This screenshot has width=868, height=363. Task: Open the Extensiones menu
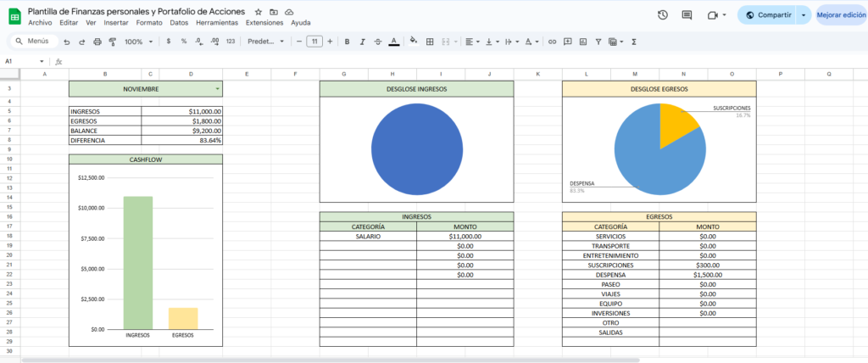click(x=264, y=23)
